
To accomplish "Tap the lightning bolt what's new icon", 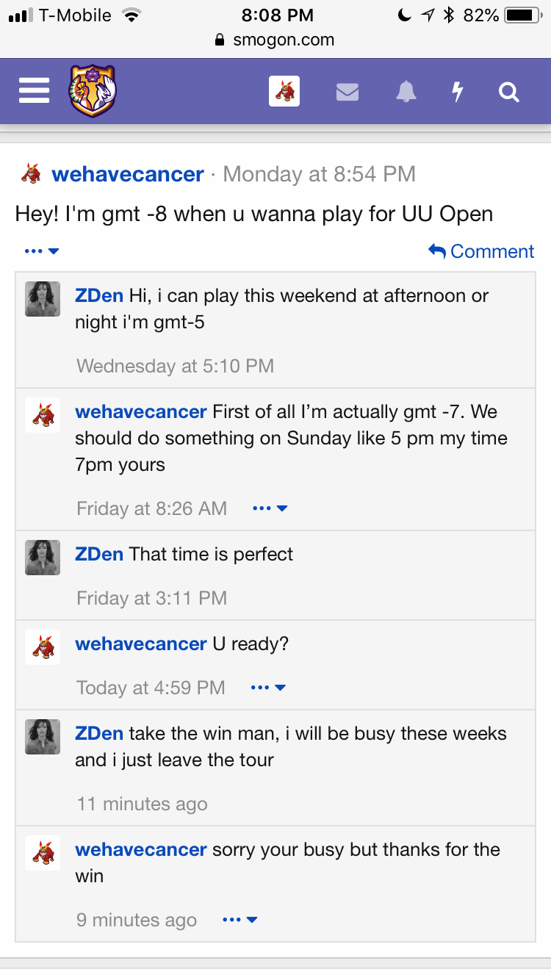I will point(458,92).
